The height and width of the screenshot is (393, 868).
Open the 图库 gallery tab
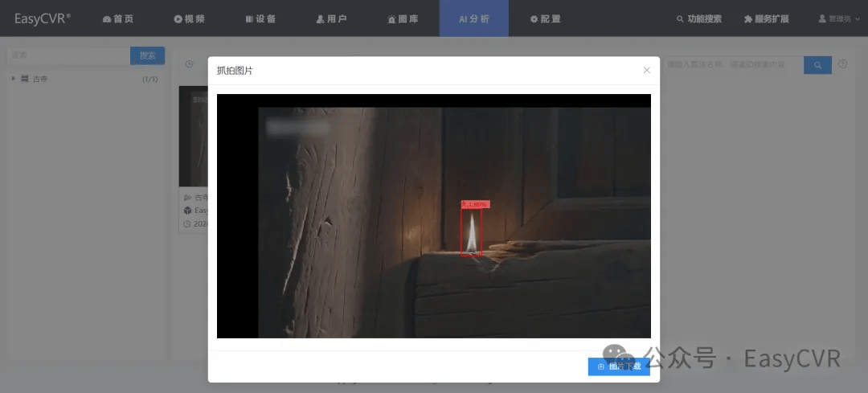[403, 18]
